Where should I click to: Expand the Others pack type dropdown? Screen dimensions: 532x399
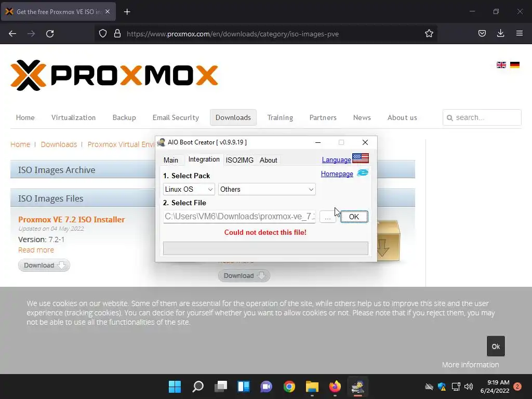pyautogui.click(x=267, y=189)
